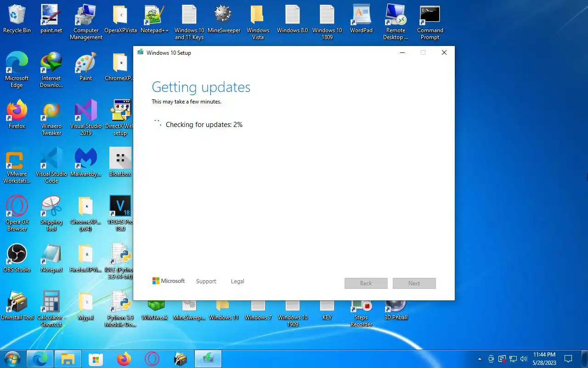
Task: Open the network icon in the tray
Action: (x=513, y=359)
